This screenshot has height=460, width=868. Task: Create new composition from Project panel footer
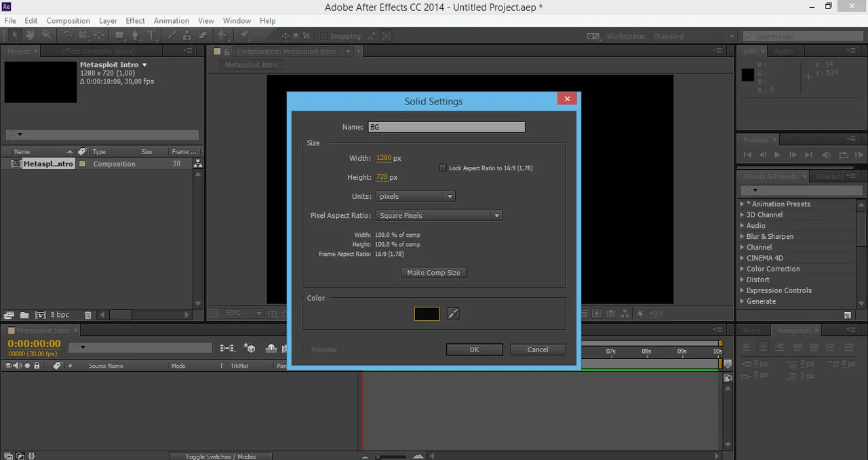click(40, 315)
